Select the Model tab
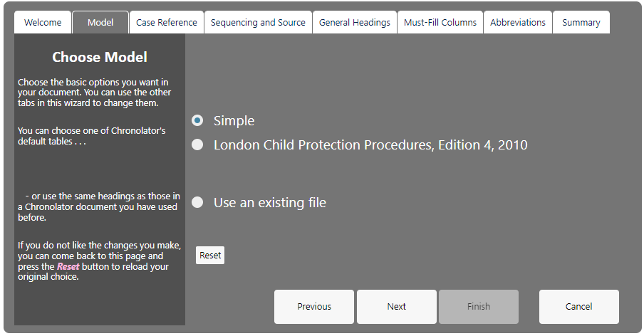644x336 pixels. coord(100,22)
